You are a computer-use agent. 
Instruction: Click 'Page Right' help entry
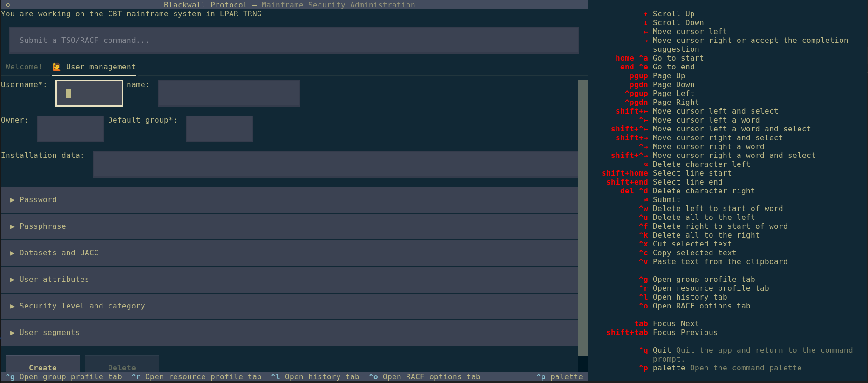click(676, 103)
